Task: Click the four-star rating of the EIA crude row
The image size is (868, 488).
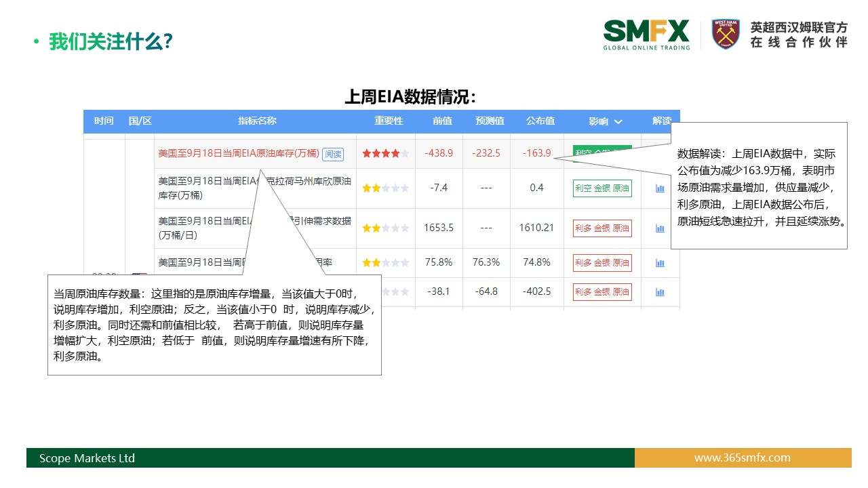Action: tap(385, 154)
